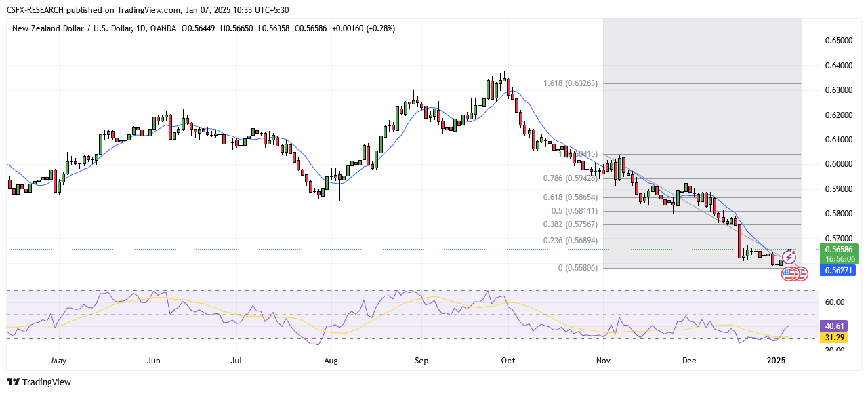Click the rightmost US flag economic event icon

click(801, 274)
